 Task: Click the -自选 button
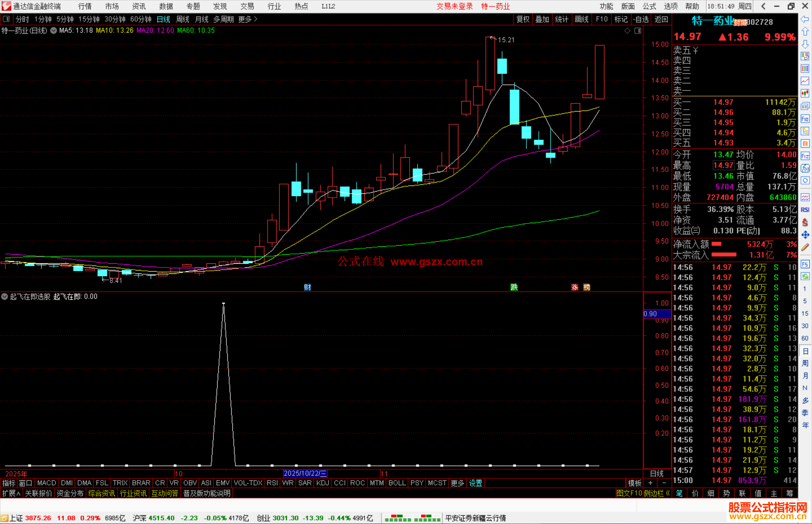click(x=641, y=19)
